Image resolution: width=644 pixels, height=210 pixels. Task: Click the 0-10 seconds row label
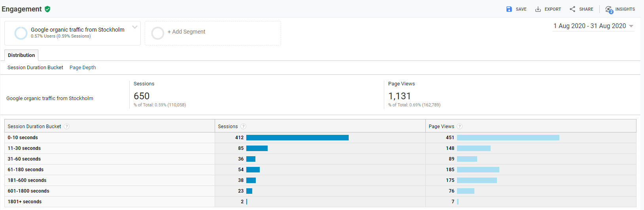click(23, 138)
